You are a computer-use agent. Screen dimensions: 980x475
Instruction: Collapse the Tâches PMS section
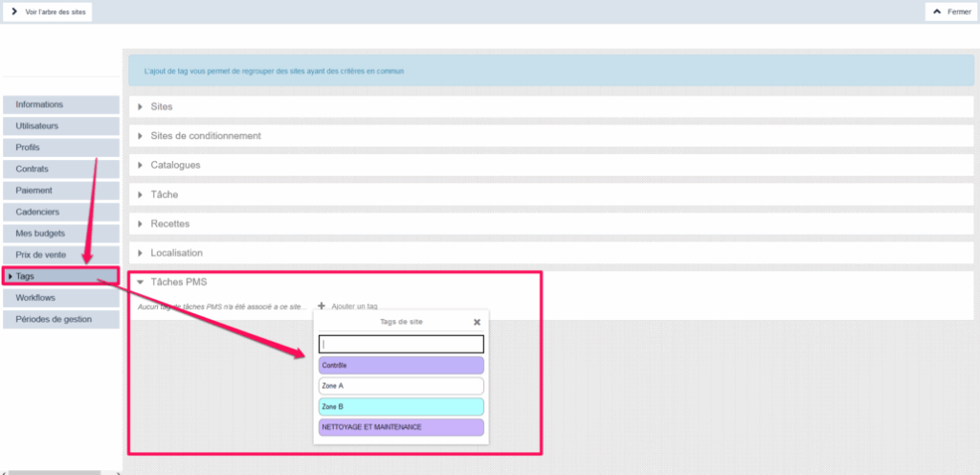(141, 283)
